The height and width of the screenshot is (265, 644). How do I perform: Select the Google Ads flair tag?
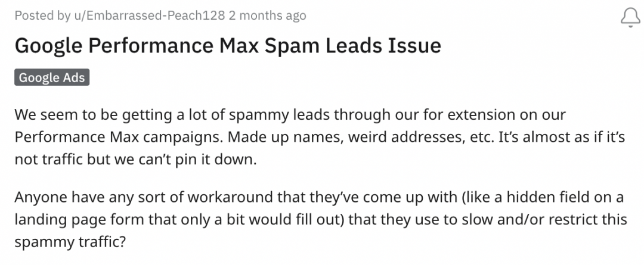(52, 77)
